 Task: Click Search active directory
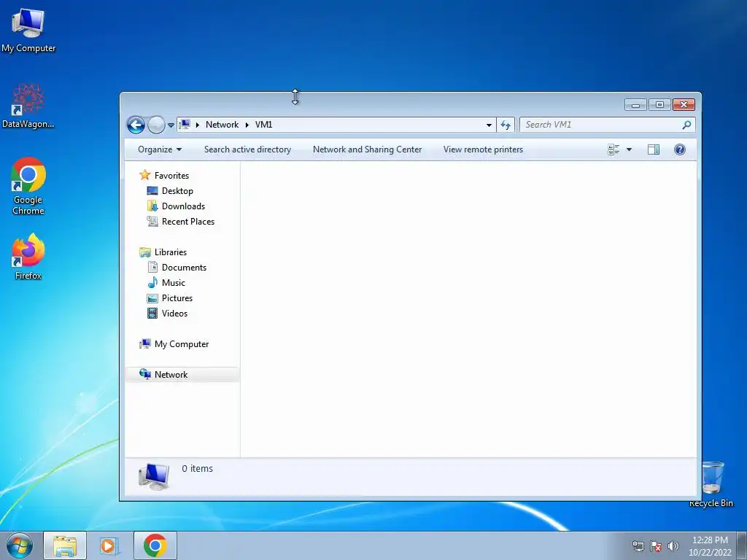(247, 149)
